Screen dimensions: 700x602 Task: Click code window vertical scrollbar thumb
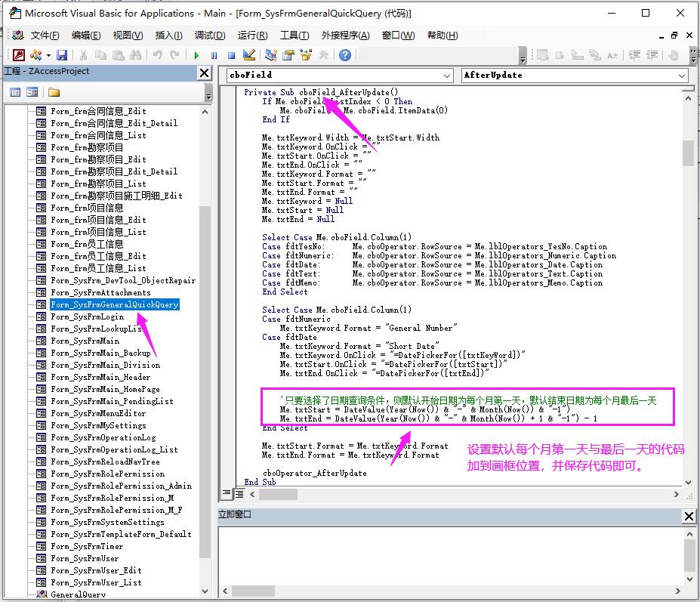[x=689, y=153]
